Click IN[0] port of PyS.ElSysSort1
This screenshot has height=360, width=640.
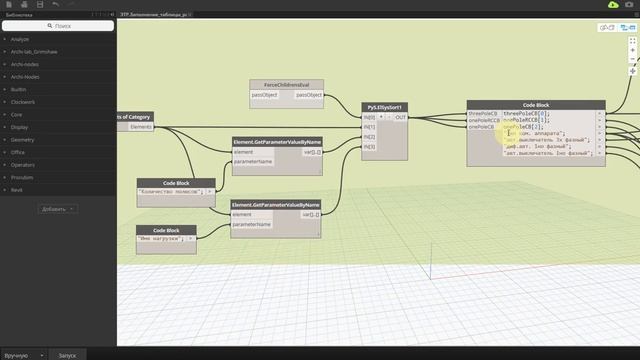point(369,117)
